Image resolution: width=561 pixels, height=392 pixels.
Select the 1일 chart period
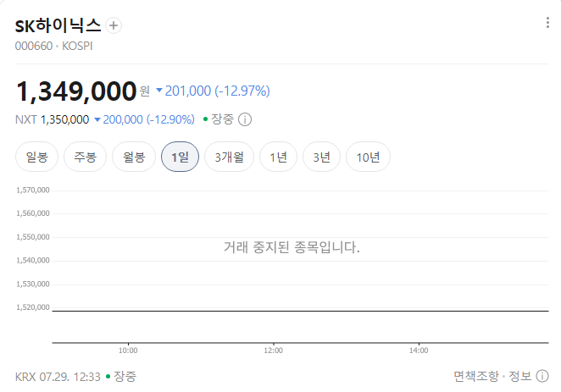point(180,157)
